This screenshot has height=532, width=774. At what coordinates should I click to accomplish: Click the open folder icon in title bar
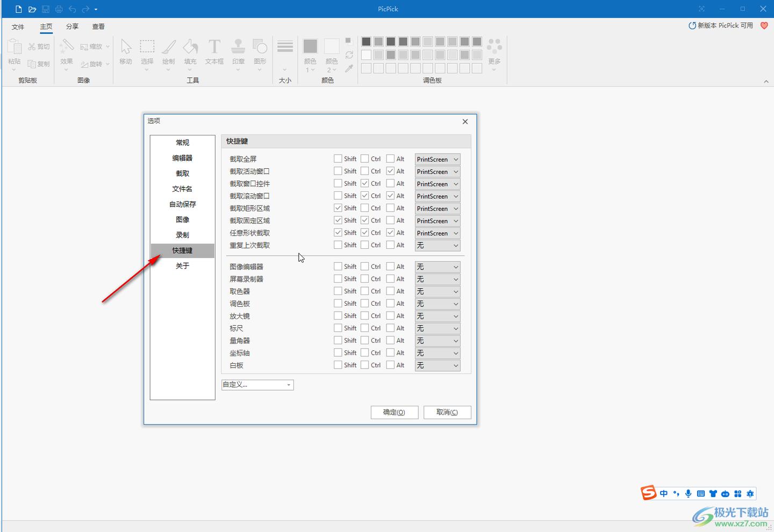[32, 9]
